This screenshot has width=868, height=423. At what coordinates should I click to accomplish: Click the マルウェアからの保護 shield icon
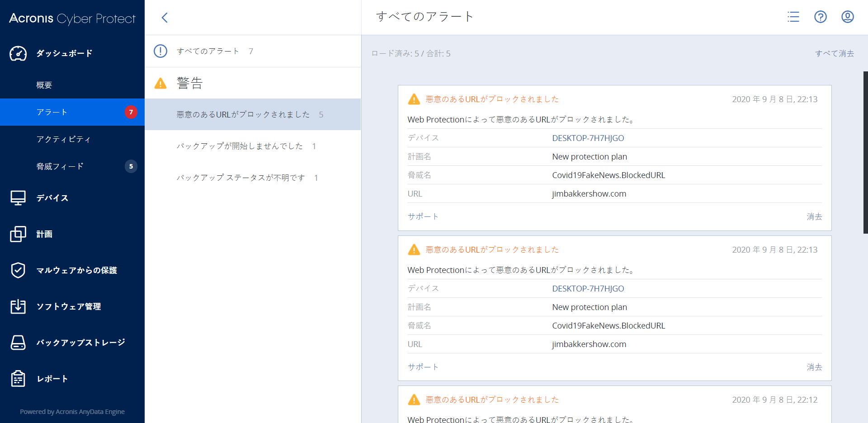18,270
